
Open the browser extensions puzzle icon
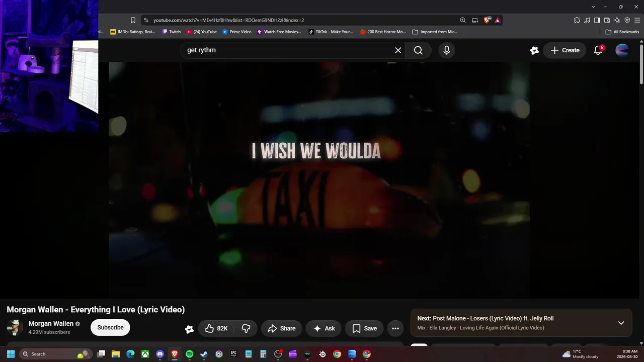(577, 20)
